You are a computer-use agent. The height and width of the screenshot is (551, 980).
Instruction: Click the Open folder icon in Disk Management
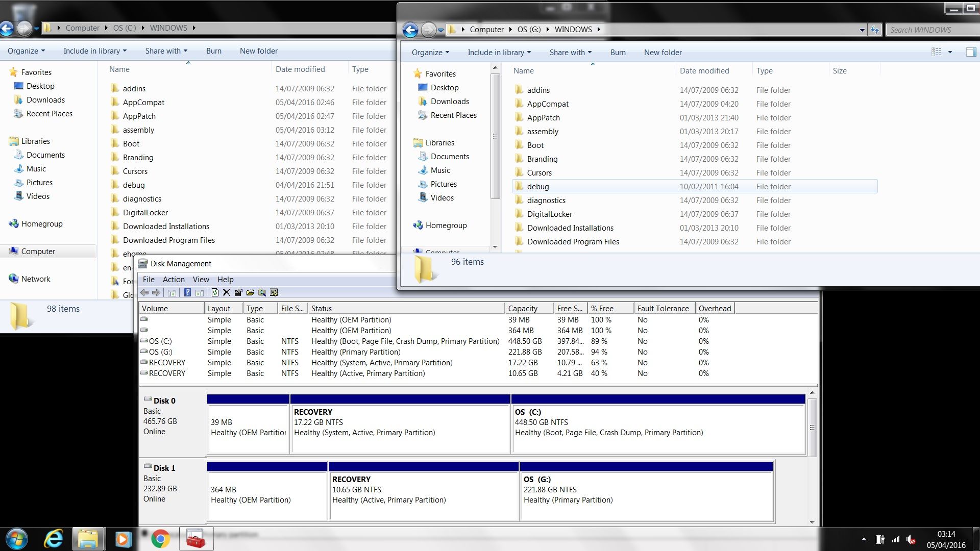(x=250, y=292)
